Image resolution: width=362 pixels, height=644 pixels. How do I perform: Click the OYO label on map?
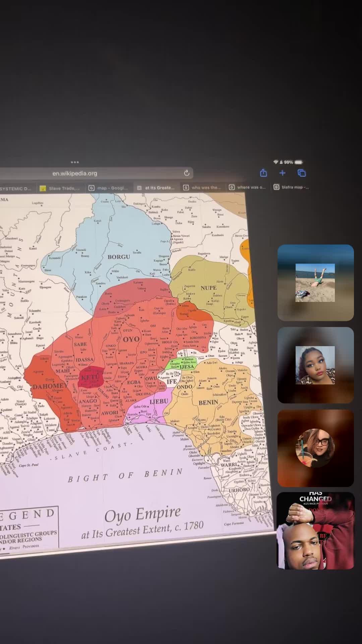131,339
